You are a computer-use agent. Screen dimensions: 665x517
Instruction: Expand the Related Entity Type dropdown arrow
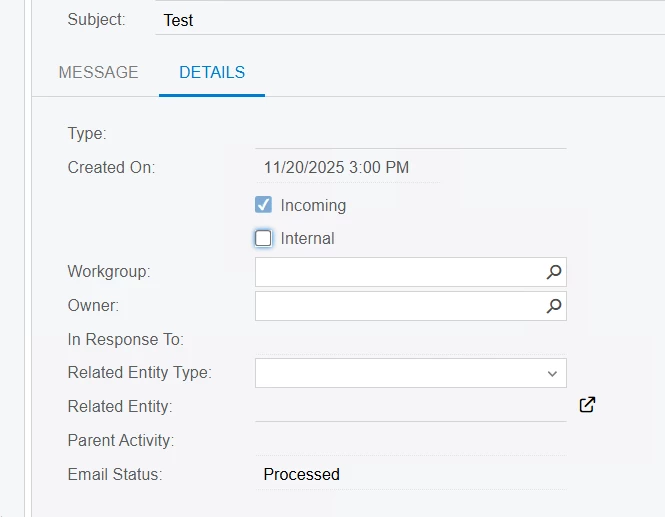click(x=552, y=374)
